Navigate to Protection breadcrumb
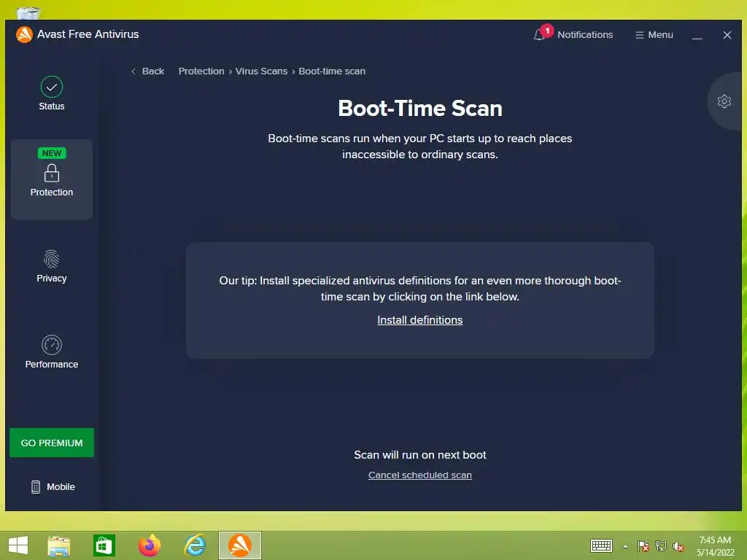Image resolution: width=747 pixels, height=560 pixels. coord(201,71)
